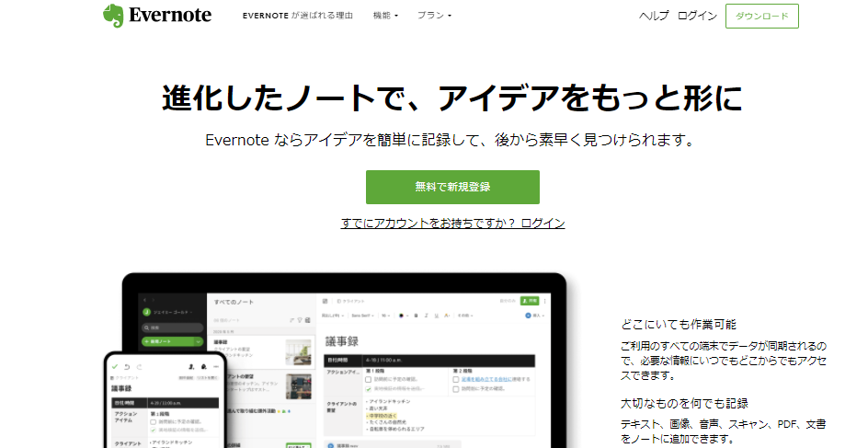Click the すべてのノート list heading
The height and width of the screenshot is (448, 868).
click(x=234, y=302)
